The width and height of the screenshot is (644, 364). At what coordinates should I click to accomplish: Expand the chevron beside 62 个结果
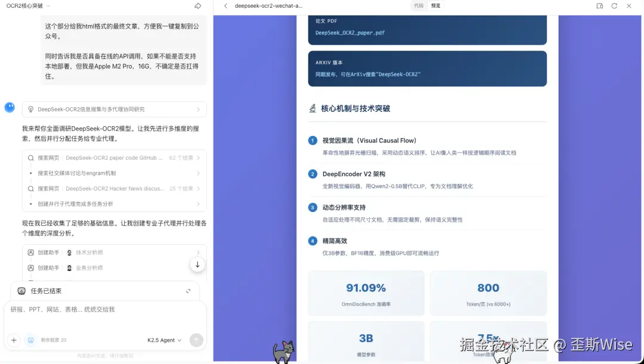click(199, 158)
